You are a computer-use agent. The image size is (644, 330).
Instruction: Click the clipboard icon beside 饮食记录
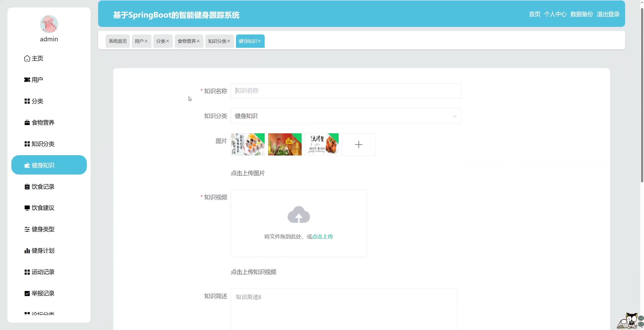[x=27, y=187]
